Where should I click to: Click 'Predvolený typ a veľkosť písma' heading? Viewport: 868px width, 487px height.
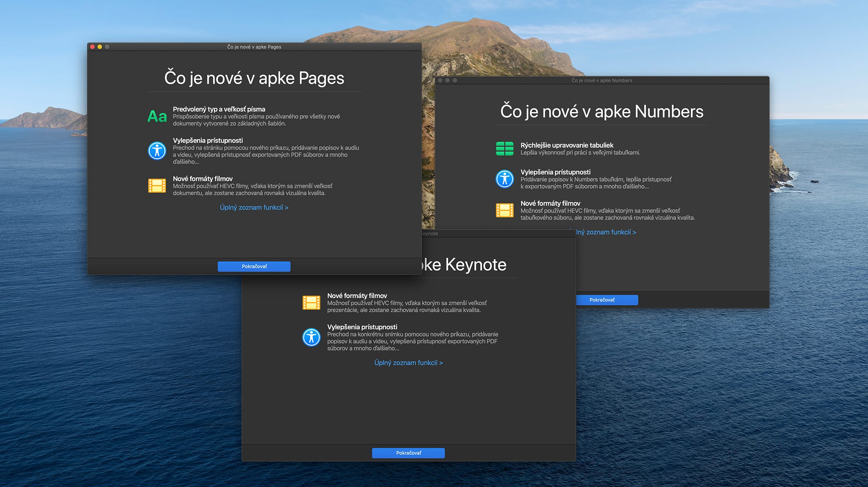click(x=219, y=109)
